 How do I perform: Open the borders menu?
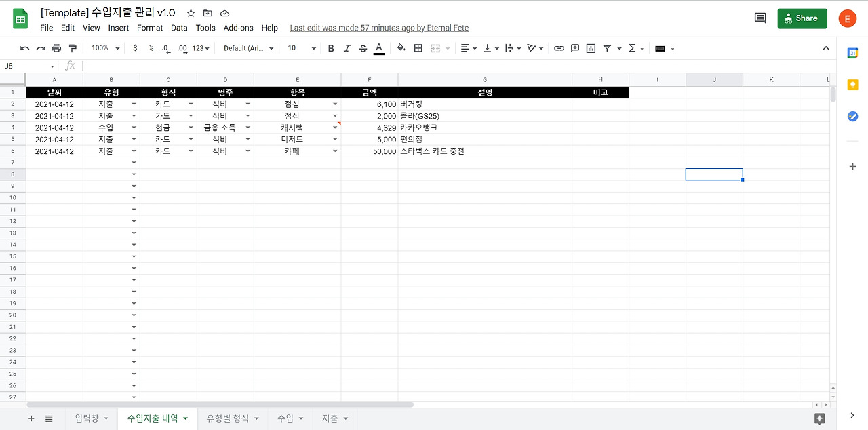tap(416, 48)
